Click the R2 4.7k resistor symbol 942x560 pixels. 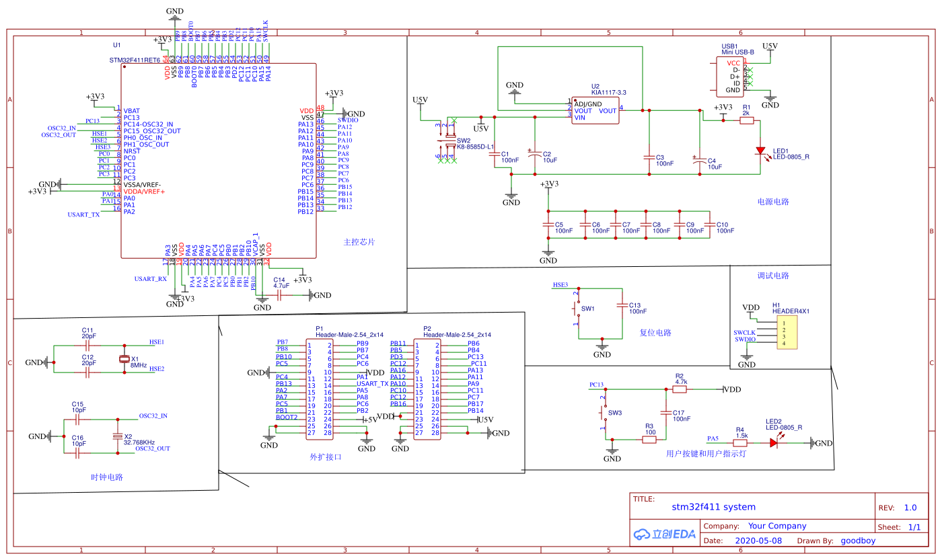pyautogui.click(x=680, y=389)
